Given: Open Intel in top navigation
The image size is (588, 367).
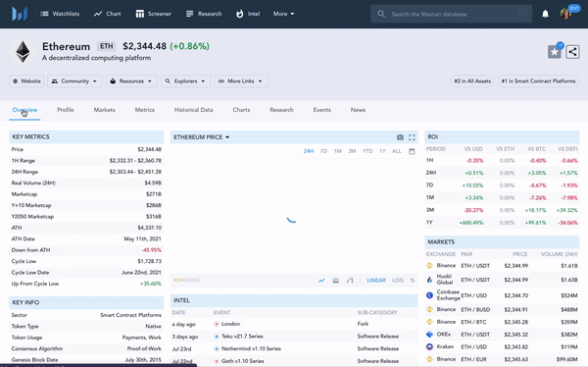Looking at the screenshot, I should [x=248, y=14].
